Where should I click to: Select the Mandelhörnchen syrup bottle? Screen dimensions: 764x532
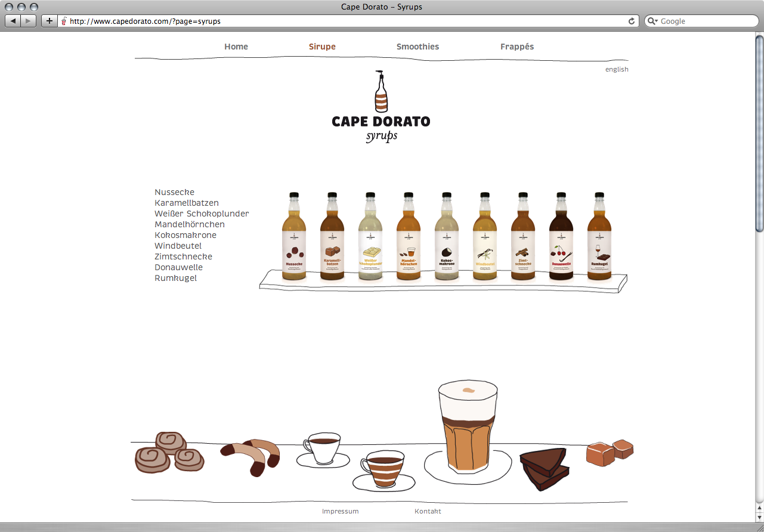coord(409,236)
